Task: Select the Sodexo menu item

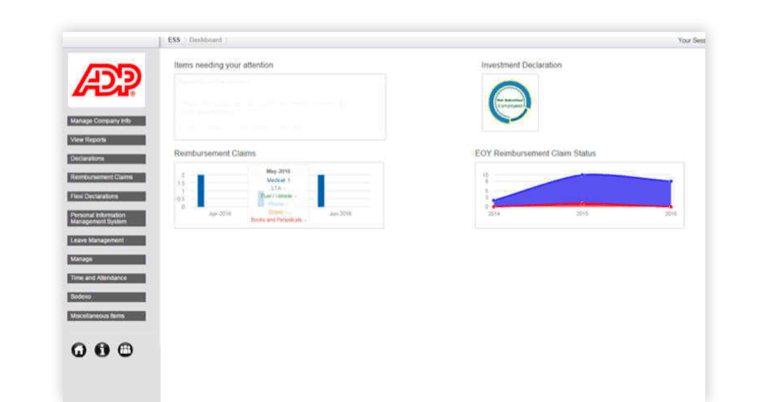Action: (x=106, y=297)
